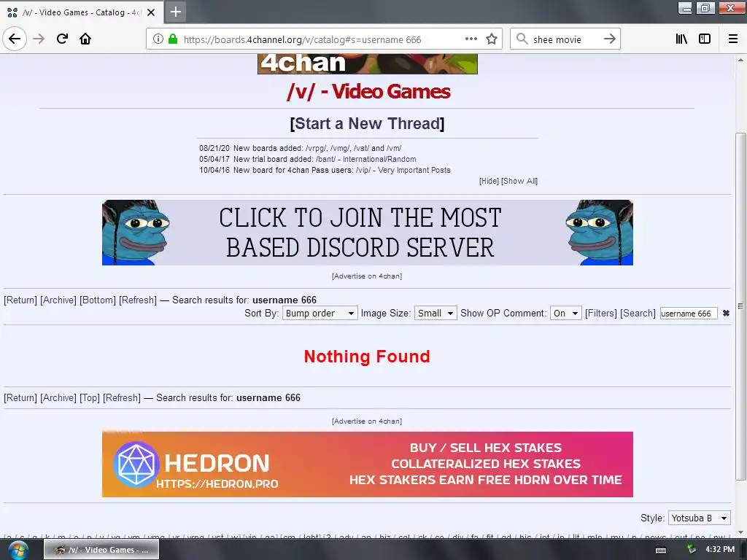Screen dimensions: 747x560
Task: Jump up with the [Top] link
Action: 90,397
